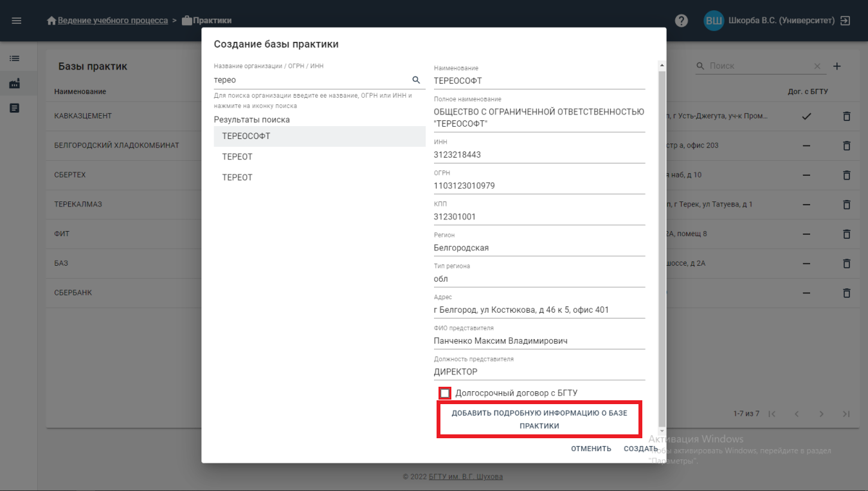868x491 pixels.
Task: Click Добавить подробную информацию о базе практики
Action: click(539, 419)
